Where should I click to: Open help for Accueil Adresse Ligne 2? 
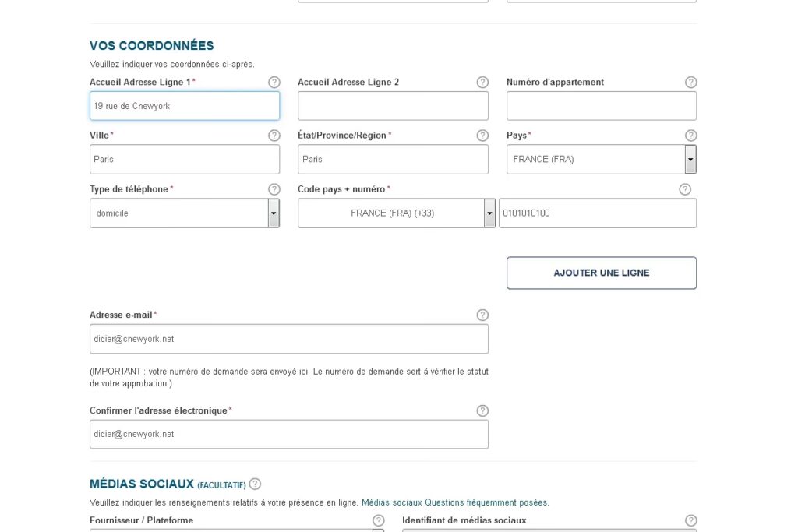482,82
